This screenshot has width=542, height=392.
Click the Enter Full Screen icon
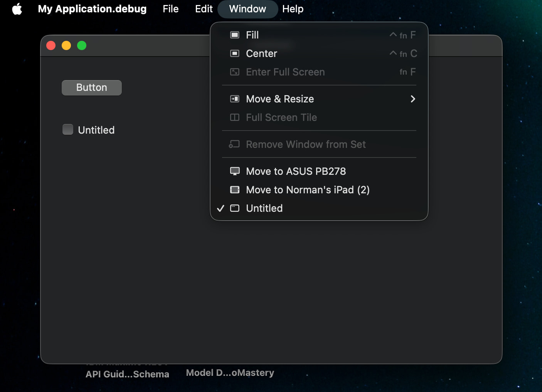(x=235, y=72)
